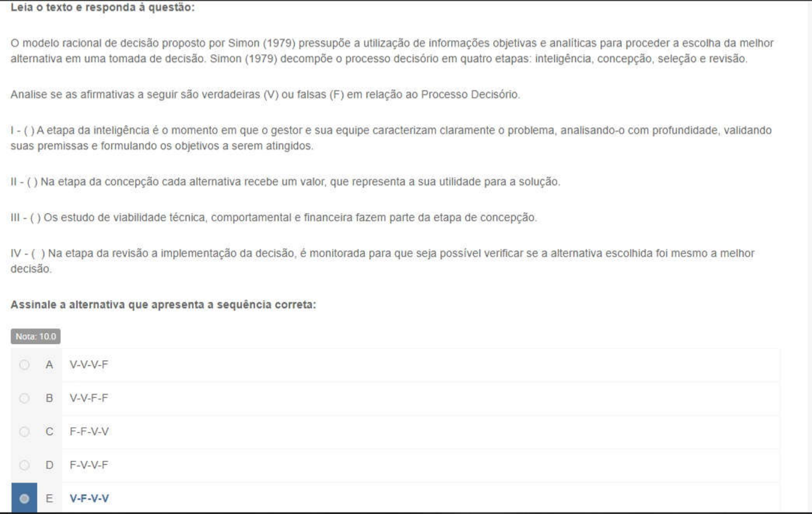Click letter label E of fifth alternative
Screen dimensions: 812x514
(49, 498)
